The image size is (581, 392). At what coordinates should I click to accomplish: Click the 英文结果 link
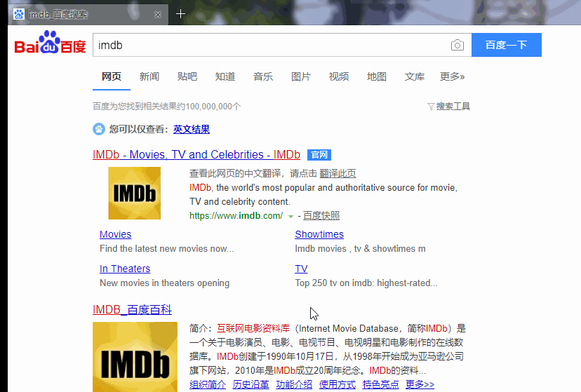coord(192,129)
